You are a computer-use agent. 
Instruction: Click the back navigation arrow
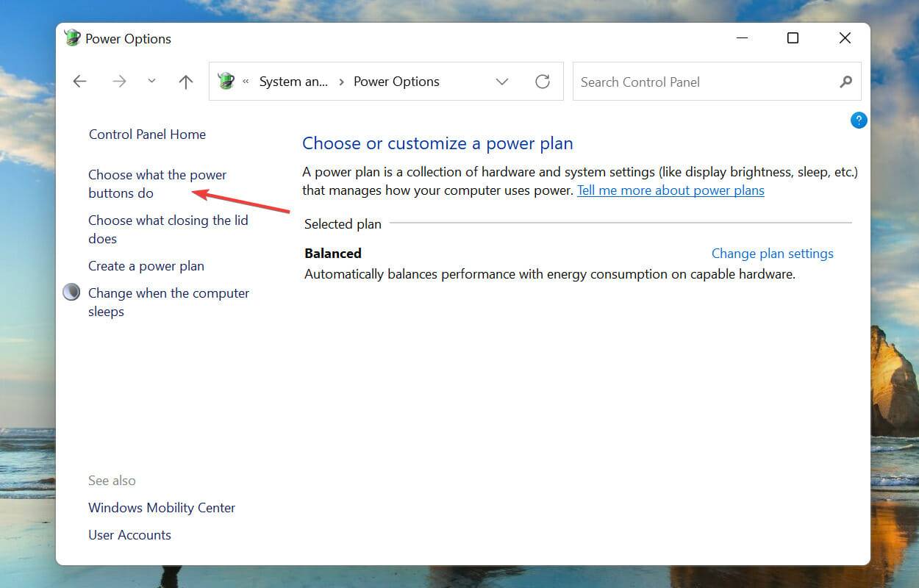pyautogui.click(x=79, y=81)
